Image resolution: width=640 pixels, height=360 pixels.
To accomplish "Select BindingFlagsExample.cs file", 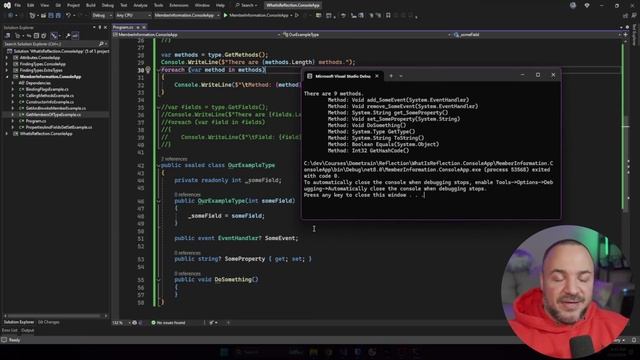I will (47, 89).
